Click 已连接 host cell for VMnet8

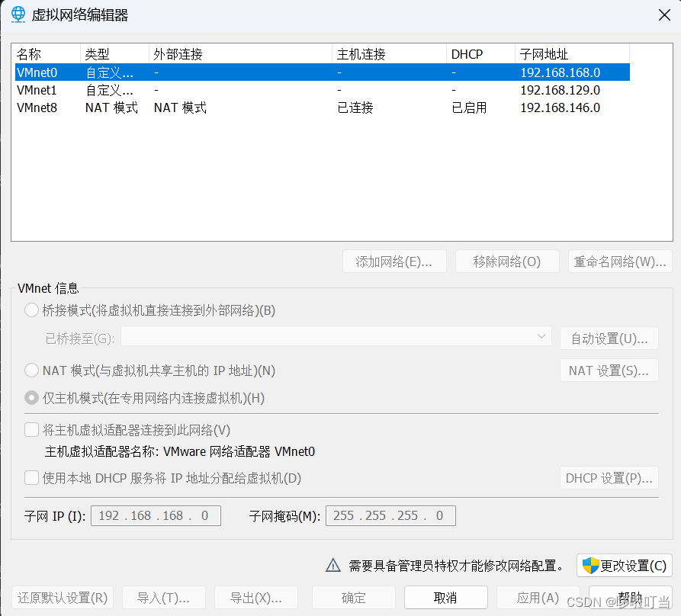[355, 107]
